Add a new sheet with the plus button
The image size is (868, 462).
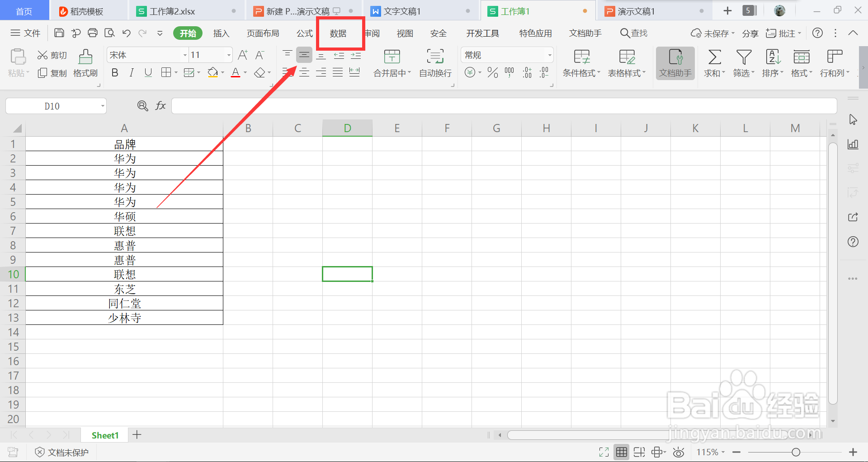pyautogui.click(x=137, y=435)
